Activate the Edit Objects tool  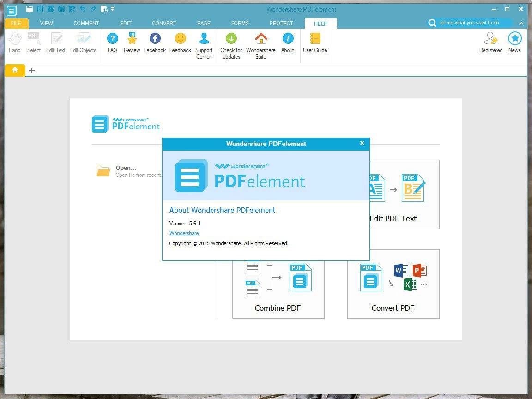(x=83, y=43)
